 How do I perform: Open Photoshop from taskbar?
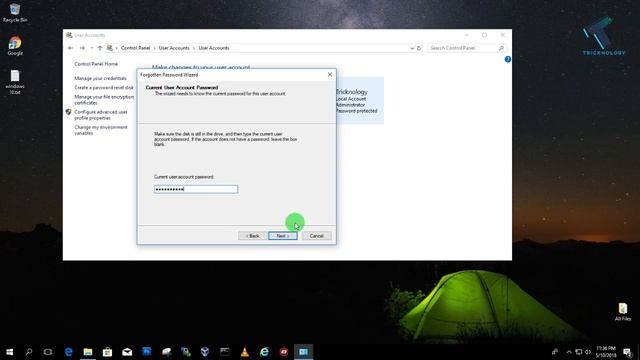147,352
